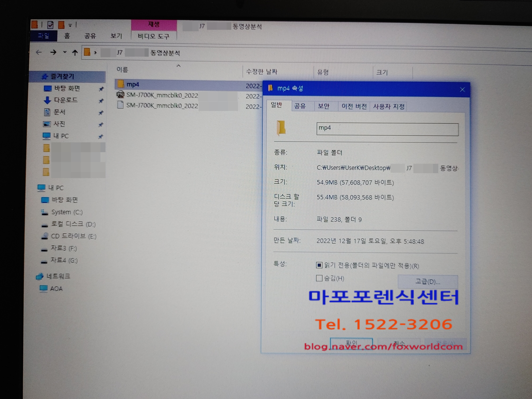Click the 재생 contextual tab header

[154, 24]
